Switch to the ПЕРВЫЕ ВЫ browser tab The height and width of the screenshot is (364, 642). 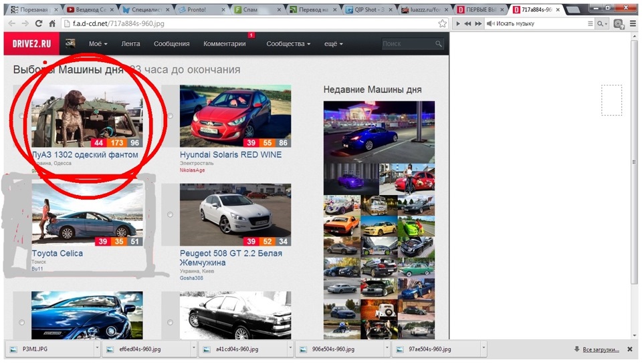[479, 9]
